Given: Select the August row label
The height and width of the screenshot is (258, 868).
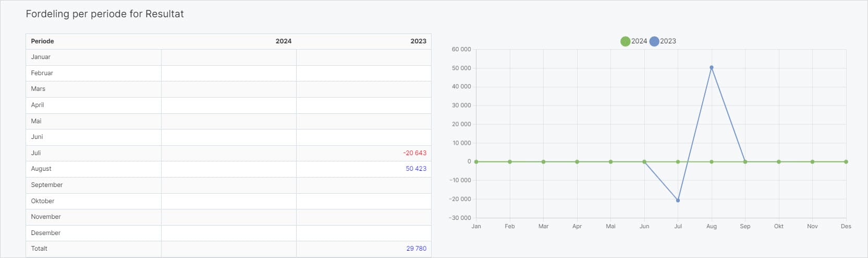Looking at the screenshot, I should pos(41,169).
